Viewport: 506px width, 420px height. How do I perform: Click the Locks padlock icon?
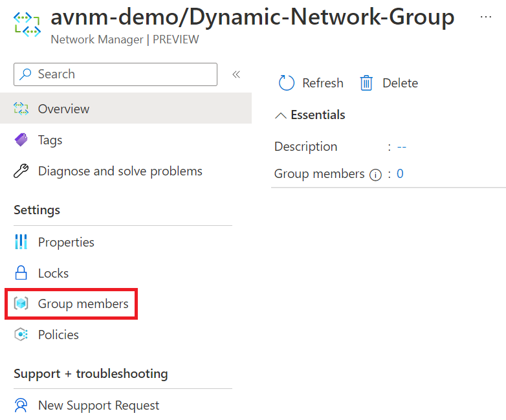pyautogui.click(x=21, y=273)
